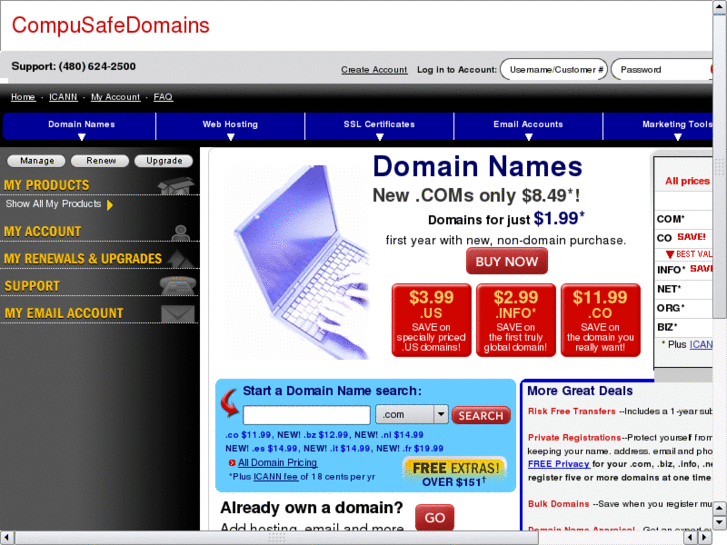Click the FREE EXTRAS! banner
The width and height of the screenshot is (727, 545).
pyautogui.click(x=454, y=474)
